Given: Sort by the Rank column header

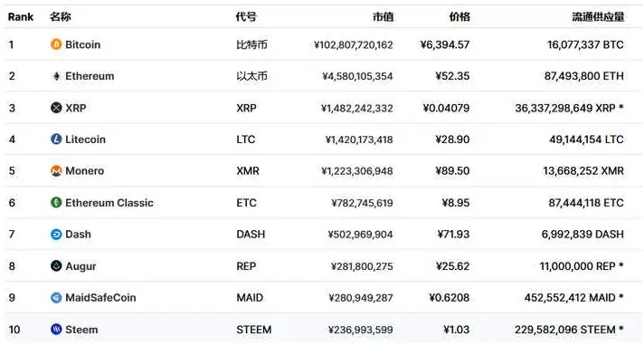Looking at the screenshot, I should click(21, 17).
